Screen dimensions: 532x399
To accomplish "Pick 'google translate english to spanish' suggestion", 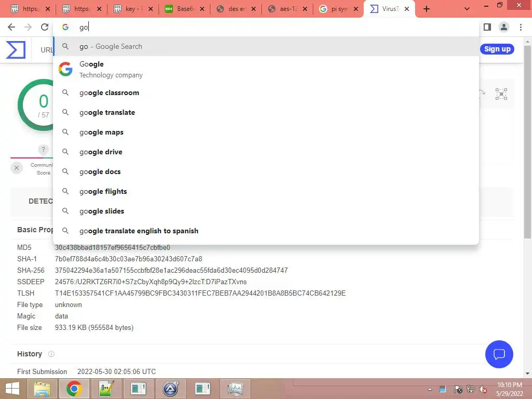I will 266,231.
